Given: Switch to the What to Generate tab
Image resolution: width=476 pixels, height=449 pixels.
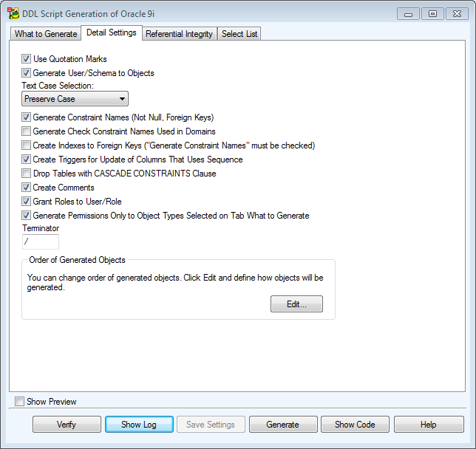Looking at the screenshot, I should click(46, 34).
